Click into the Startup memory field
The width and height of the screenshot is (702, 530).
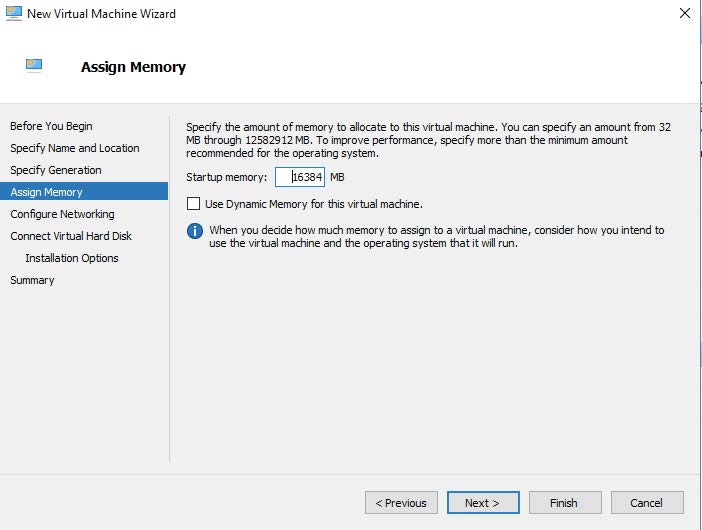click(x=300, y=177)
